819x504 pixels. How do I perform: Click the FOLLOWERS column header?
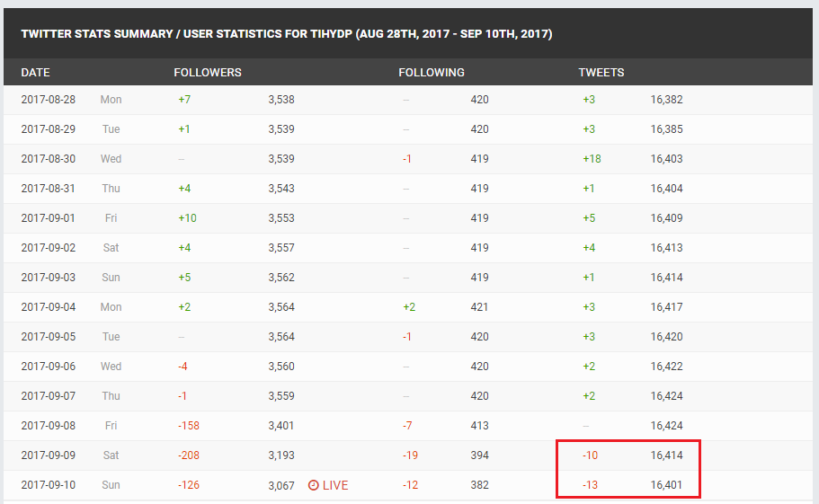point(208,73)
